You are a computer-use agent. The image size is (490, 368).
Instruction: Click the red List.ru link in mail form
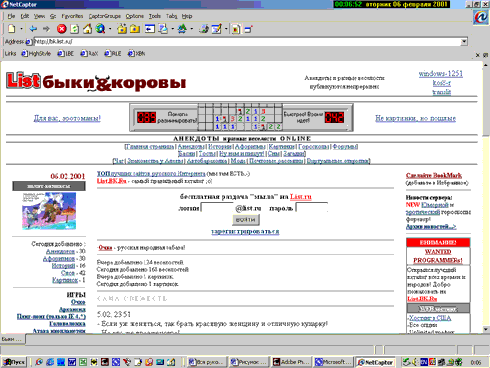click(x=301, y=197)
